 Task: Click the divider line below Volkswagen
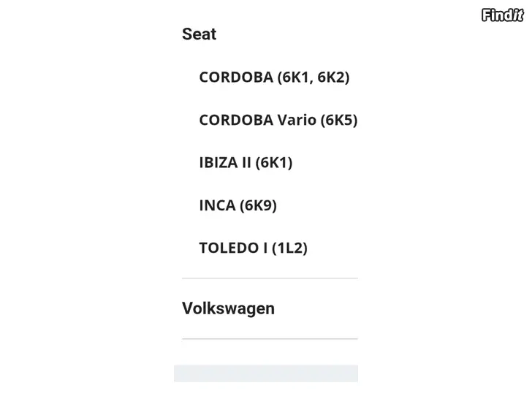270,338
